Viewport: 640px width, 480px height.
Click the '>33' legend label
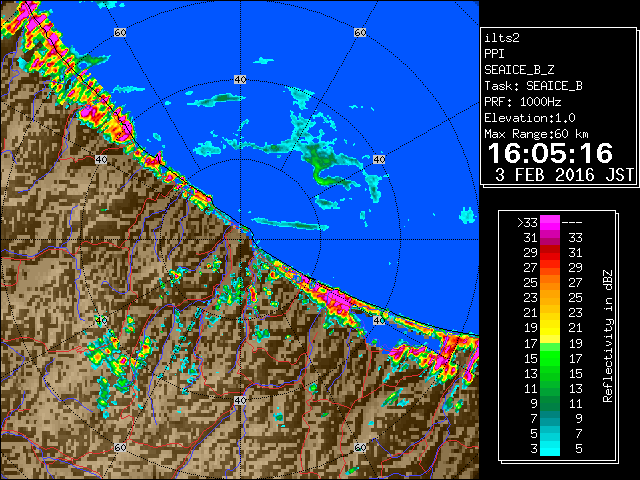tap(527, 223)
